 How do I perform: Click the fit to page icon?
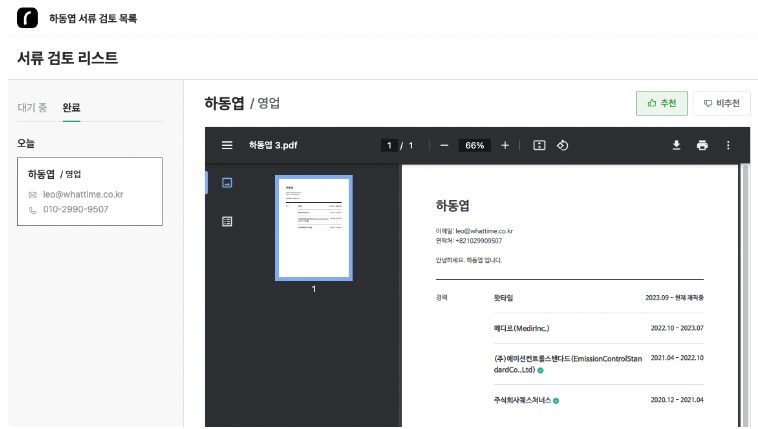point(539,145)
